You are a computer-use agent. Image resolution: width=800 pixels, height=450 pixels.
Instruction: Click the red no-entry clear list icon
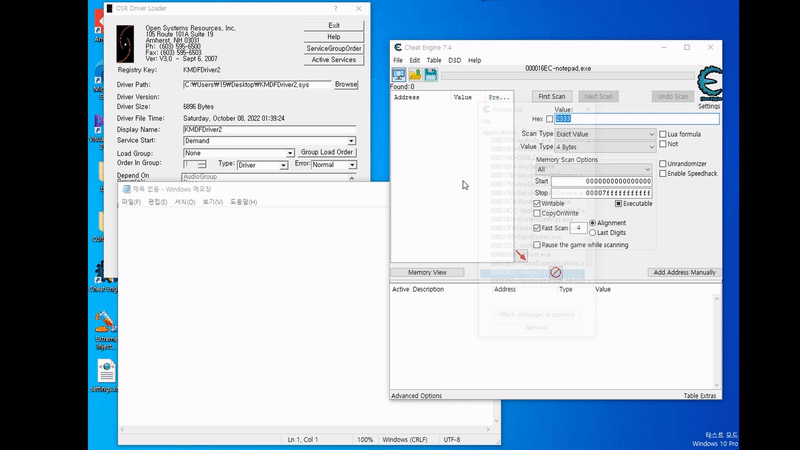556,272
